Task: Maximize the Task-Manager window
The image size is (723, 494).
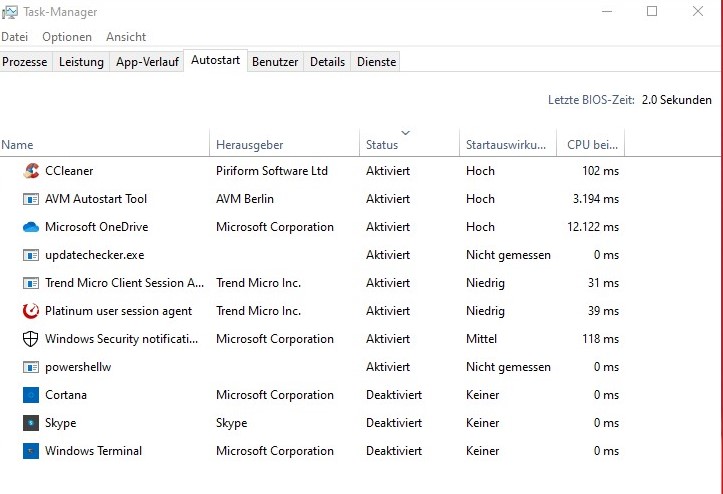Action: point(652,11)
